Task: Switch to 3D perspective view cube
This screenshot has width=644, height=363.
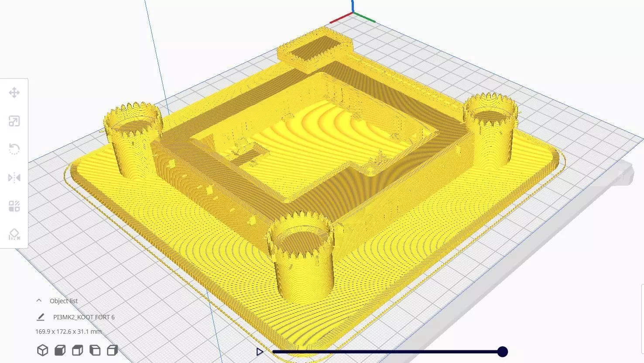Action: 42,350
